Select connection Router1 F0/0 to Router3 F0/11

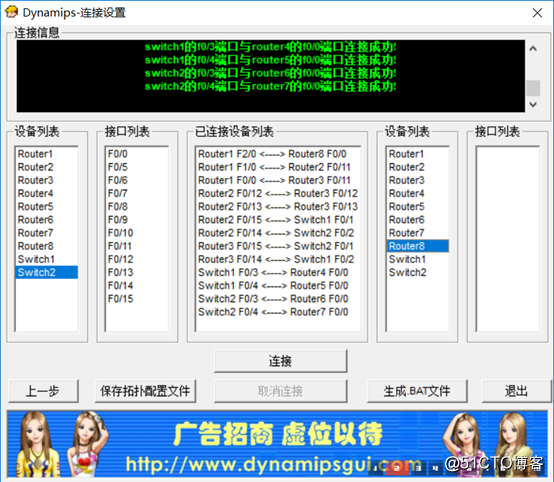tap(278, 180)
